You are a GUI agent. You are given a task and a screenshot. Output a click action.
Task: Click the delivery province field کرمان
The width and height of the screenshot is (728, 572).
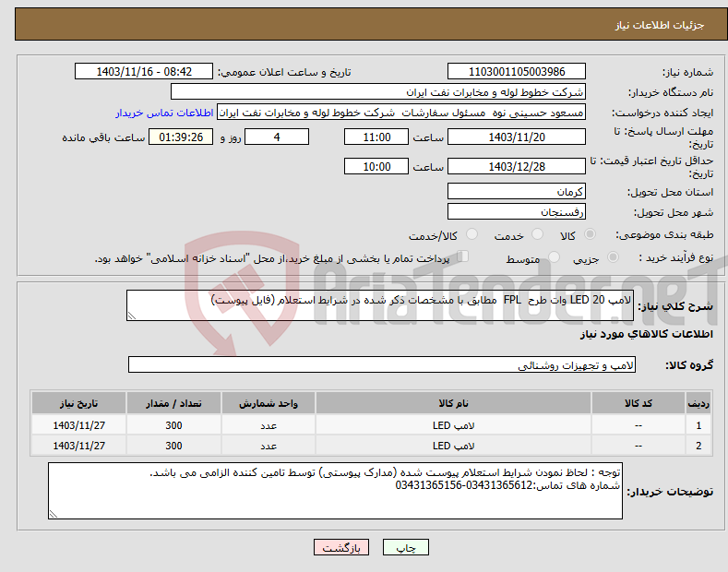517,191
